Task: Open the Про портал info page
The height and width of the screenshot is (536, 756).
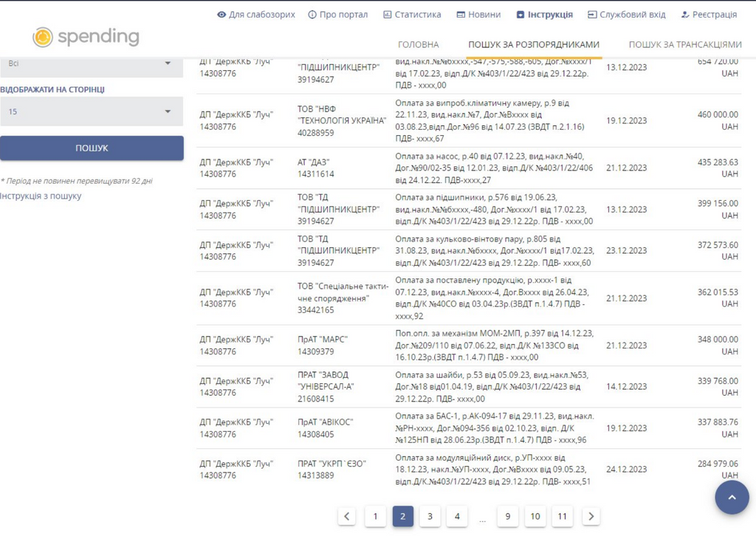Action: pyautogui.click(x=338, y=15)
